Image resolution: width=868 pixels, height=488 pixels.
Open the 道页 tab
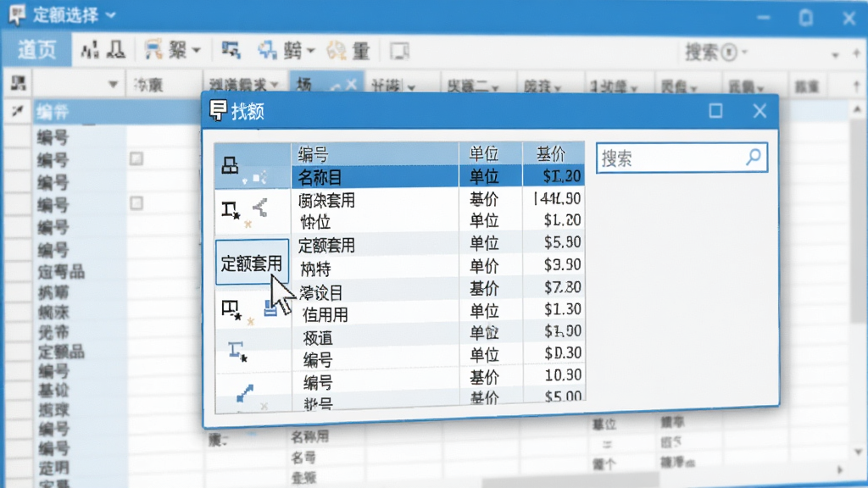(x=37, y=50)
